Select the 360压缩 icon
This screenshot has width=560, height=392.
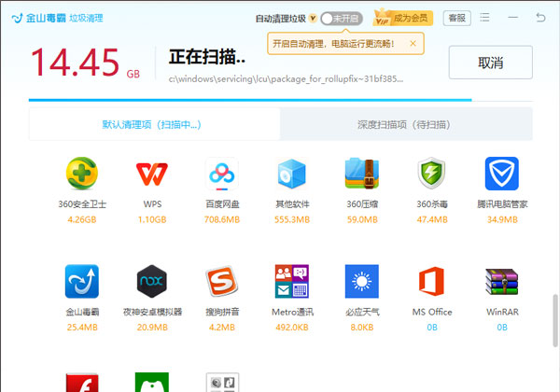pos(362,174)
